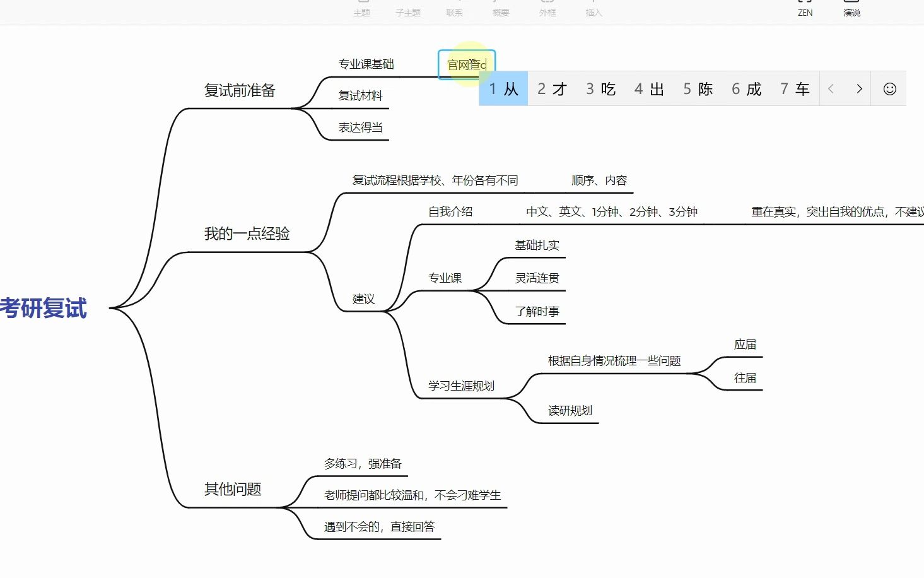Select the 专业课基础 subtopic
Image resolution: width=924 pixels, height=578 pixels.
366,64
